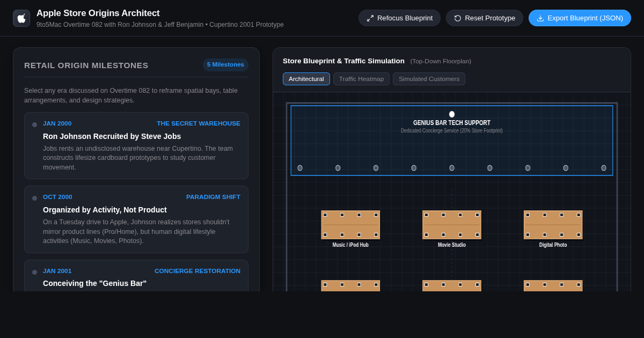Click the white marker above Genius Bar label

click(x=452, y=114)
